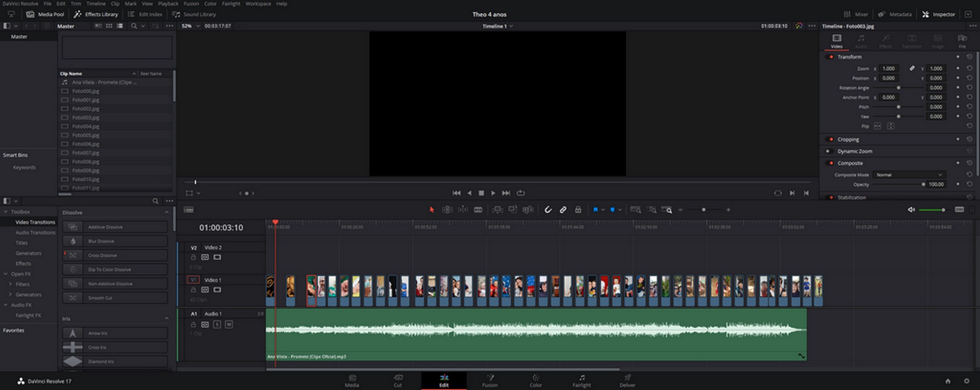980x390 pixels.
Task: Adjust the timeline zoom slider
Action: (703, 210)
